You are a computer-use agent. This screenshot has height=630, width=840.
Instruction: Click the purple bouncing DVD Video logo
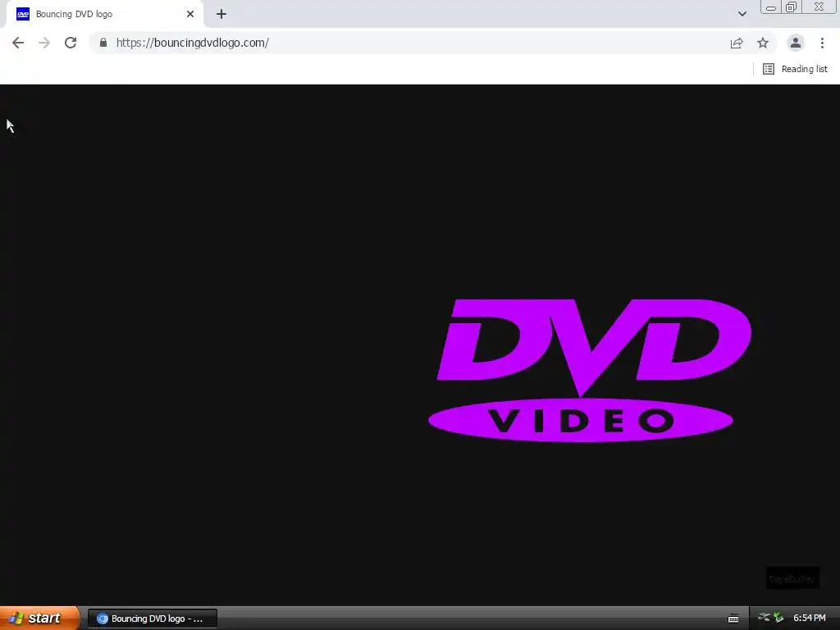589,370
